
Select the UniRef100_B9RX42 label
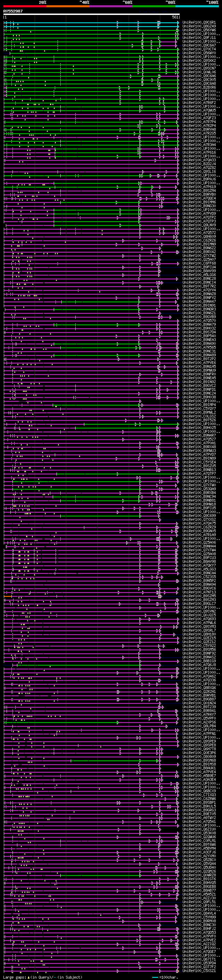(199, 252)
